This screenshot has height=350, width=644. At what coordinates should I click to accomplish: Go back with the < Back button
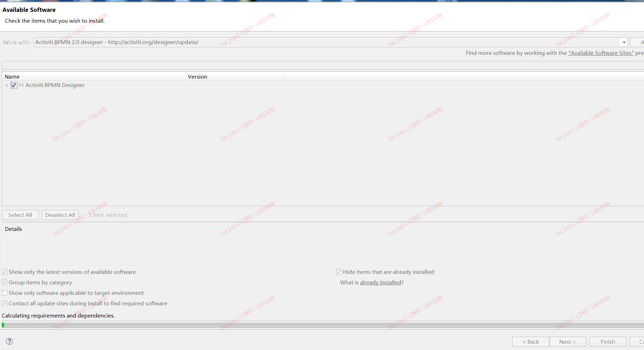click(530, 342)
